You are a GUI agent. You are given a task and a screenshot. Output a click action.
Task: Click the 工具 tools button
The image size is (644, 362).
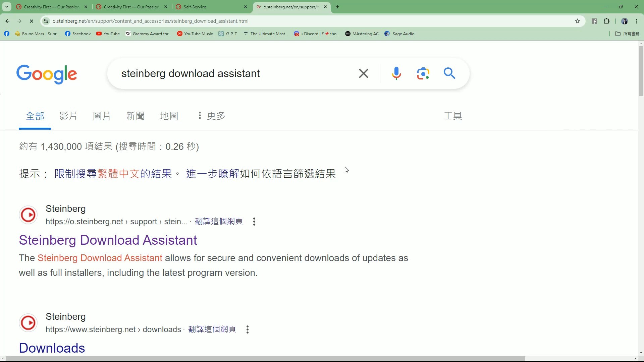pos(453,116)
